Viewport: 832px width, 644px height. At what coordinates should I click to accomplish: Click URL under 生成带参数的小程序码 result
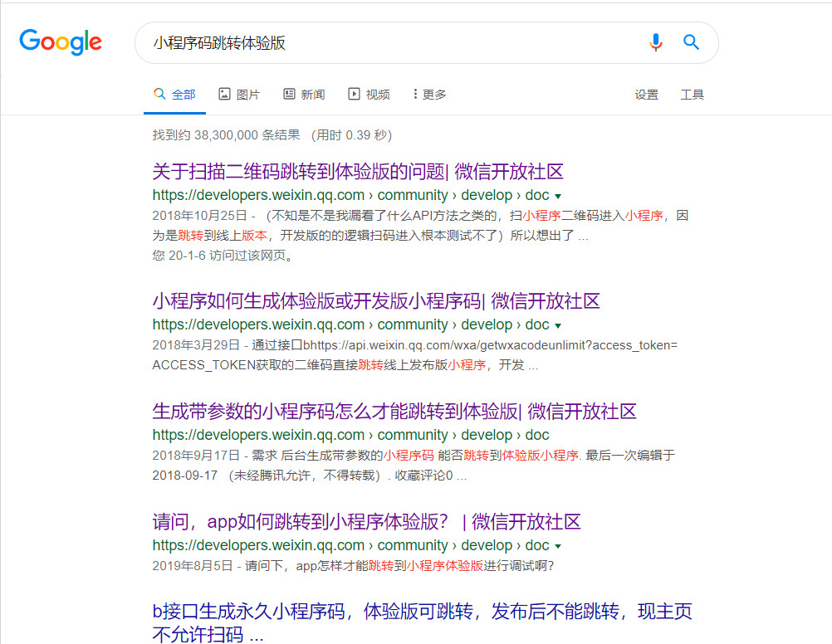click(x=350, y=435)
